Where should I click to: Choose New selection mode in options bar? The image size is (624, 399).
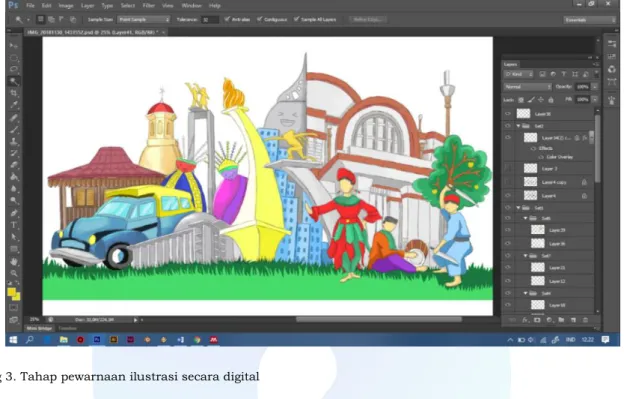[x=41, y=19]
